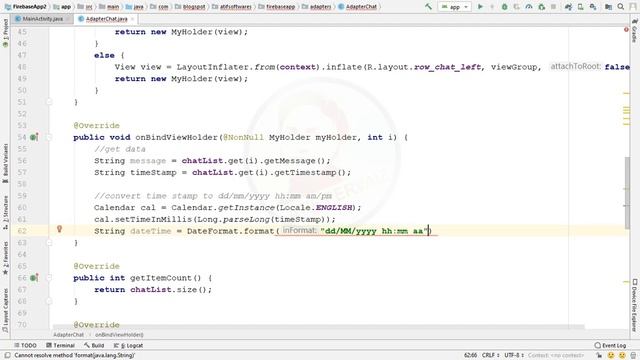Click the AdapterChat class breadcrumb at top
This screenshot has height=360, width=640.
358,7
